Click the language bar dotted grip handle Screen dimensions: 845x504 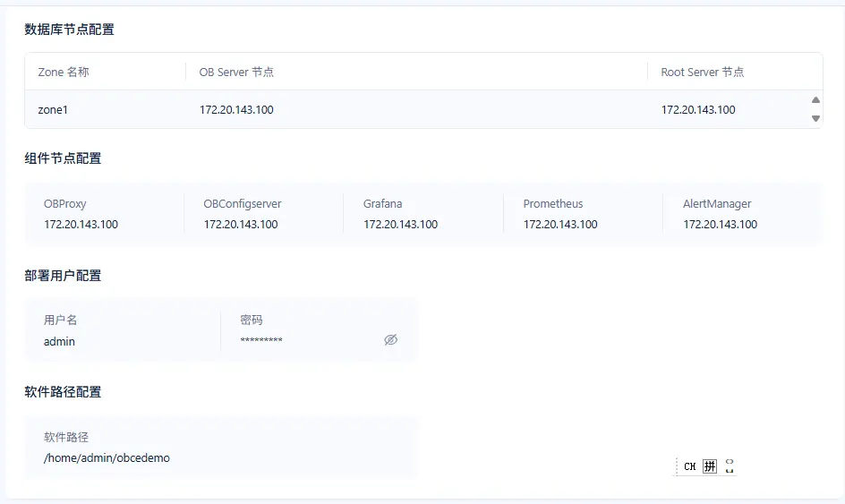click(x=676, y=466)
